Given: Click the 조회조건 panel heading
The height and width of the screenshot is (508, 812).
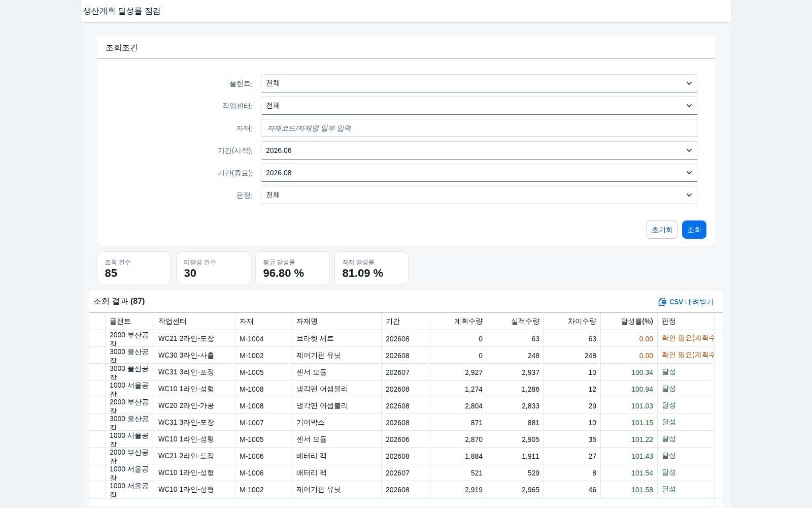Looking at the screenshot, I should click(x=122, y=48).
